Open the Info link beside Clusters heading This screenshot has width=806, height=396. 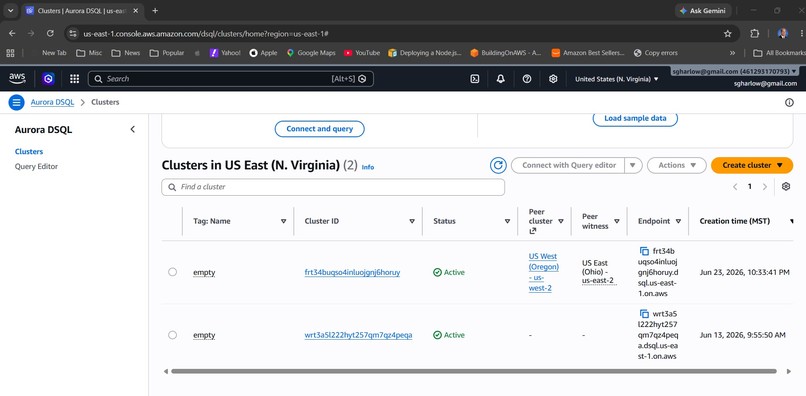368,167
